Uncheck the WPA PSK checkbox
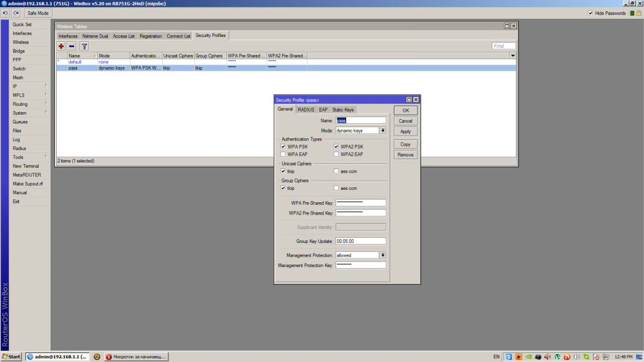The image size is (644, 362). pos(283,146)
